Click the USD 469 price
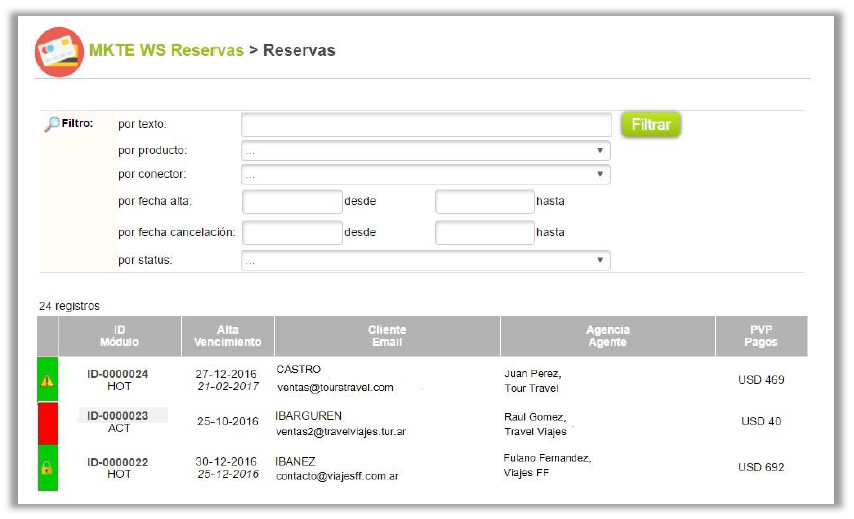 (761, 380)
